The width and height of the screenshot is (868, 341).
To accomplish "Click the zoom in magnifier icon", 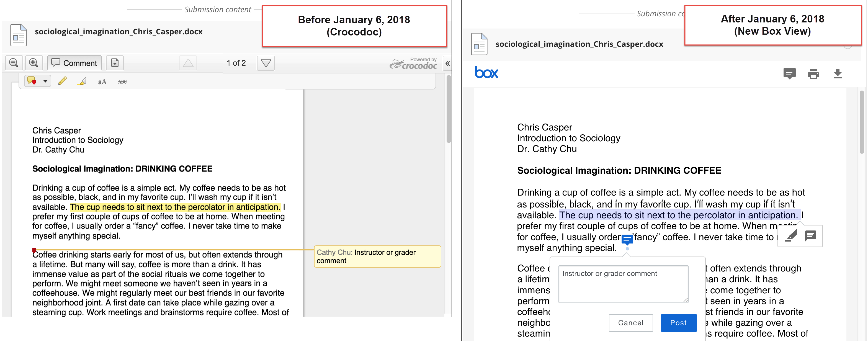I will click(33, 63).
